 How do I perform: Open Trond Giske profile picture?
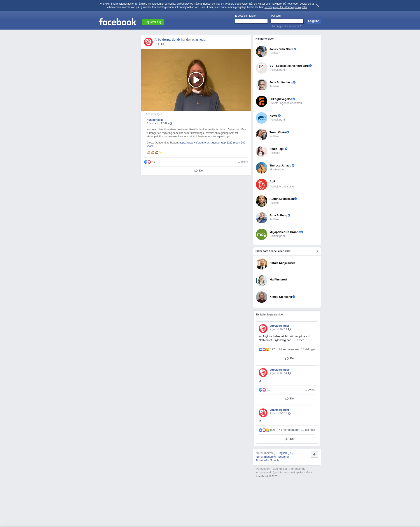(261, 135)
